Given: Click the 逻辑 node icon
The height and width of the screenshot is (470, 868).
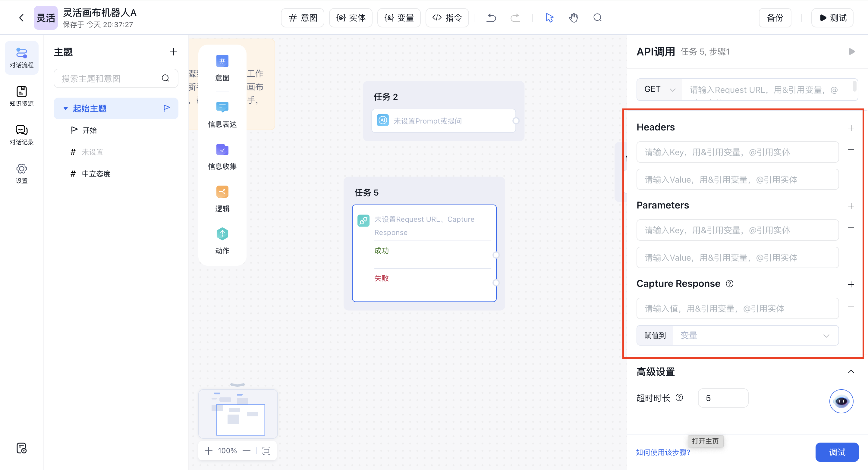Looking at the screenshot, I should coord(222,192).
